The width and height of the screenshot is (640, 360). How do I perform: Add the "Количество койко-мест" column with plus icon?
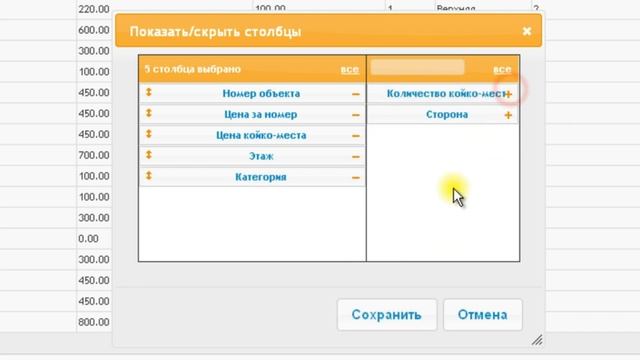[508, 94]
